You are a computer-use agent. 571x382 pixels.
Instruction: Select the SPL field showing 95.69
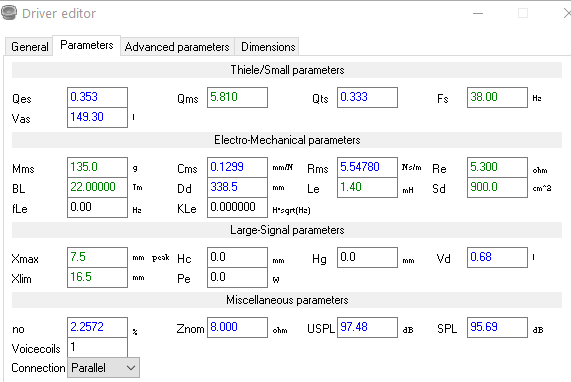tap(497, 327)
